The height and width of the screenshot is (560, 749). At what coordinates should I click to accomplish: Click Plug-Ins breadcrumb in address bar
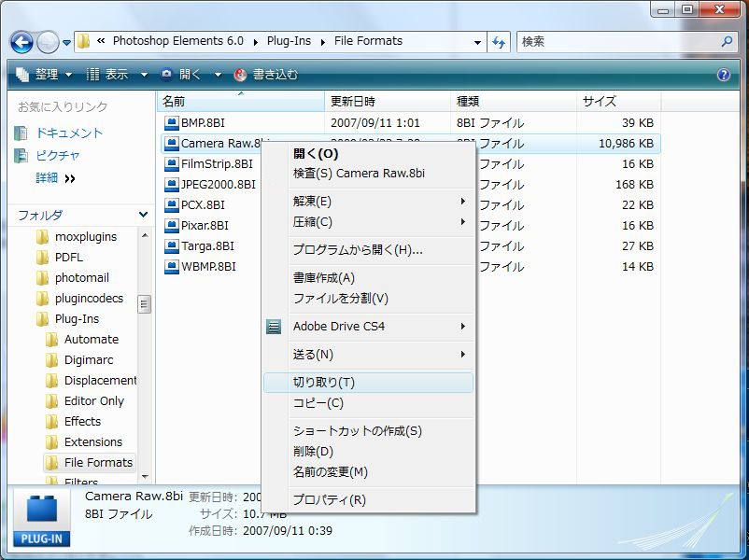pyautogui.click(x=289, y=41)
